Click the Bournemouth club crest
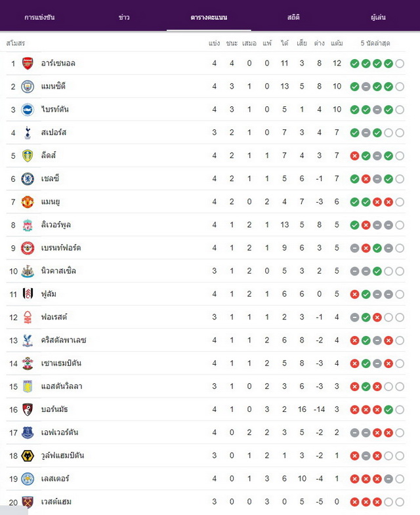Image resolution: width=420 pixels, height=515 pixels. pyautogui.click(x=28, y=409)
